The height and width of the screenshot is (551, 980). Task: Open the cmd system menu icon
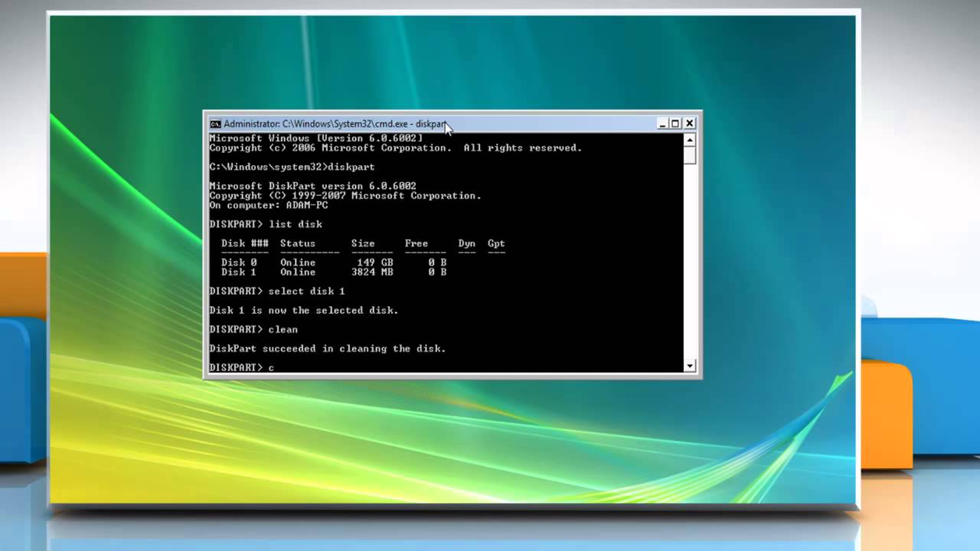click(216, 124)
